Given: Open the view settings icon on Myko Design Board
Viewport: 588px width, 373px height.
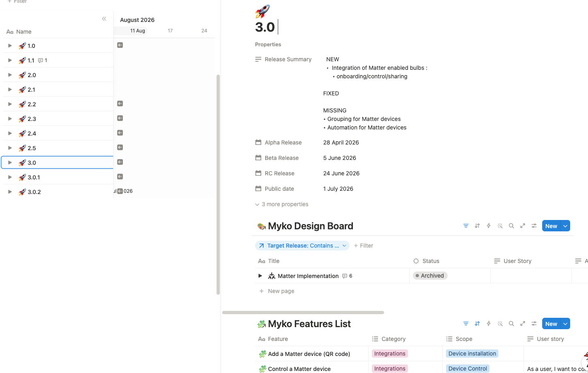Looking at the screenshot, I should [534, 226].
